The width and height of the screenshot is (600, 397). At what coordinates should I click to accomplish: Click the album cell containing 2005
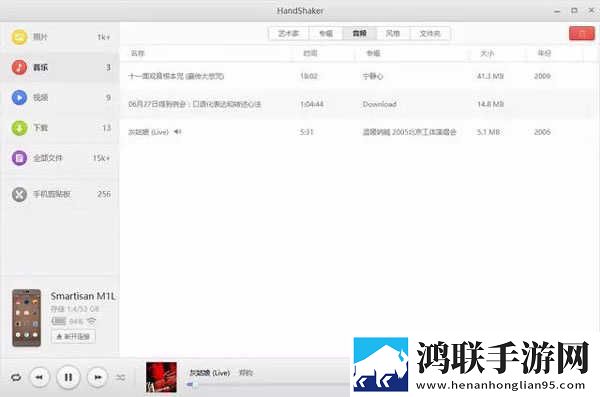coord(409,132)
